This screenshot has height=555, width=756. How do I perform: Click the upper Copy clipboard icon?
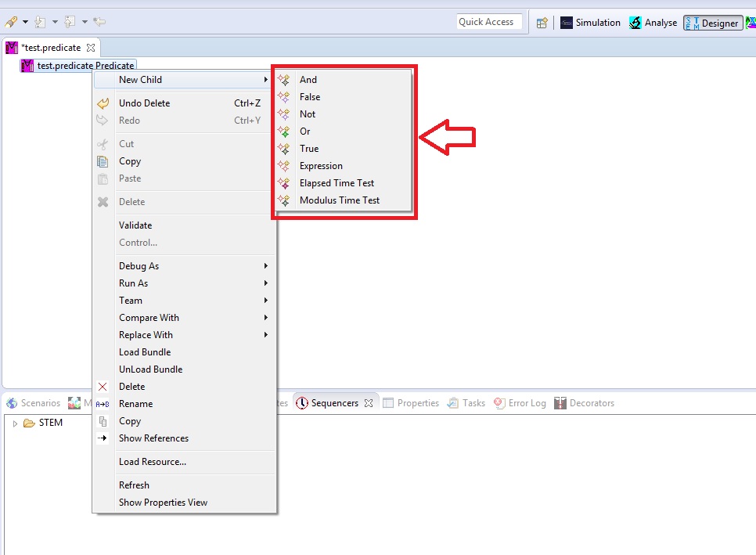tap(103, 161)
